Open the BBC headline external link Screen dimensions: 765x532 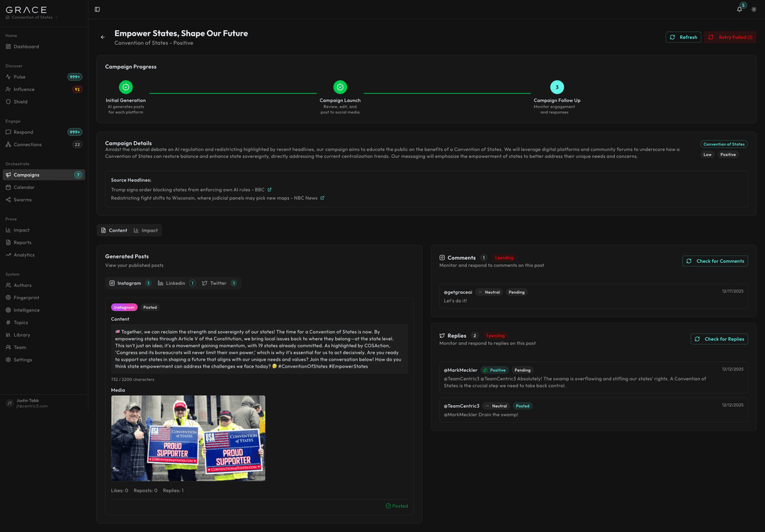(x=269, y=190)
